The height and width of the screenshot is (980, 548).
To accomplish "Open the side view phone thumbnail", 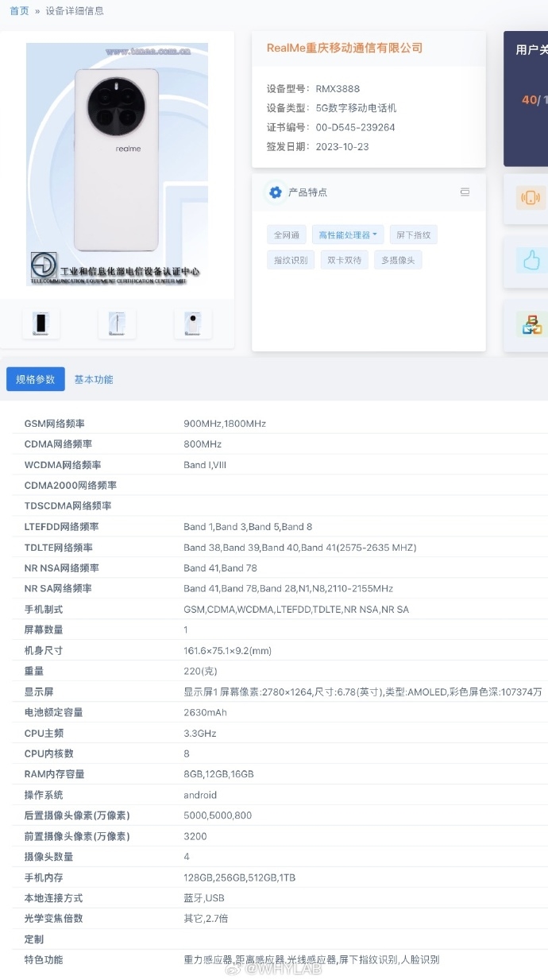I will click(117, 323).
